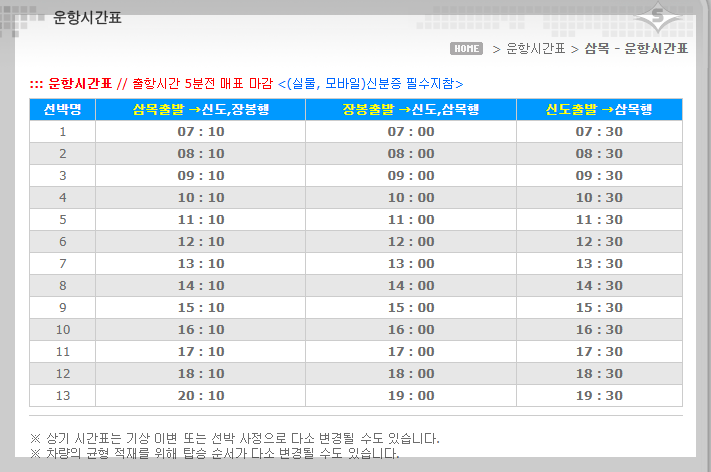Screen dimensions: 711x472
Task: Select the 17 : 30 departure cell
Action: [x=599, y=351]
